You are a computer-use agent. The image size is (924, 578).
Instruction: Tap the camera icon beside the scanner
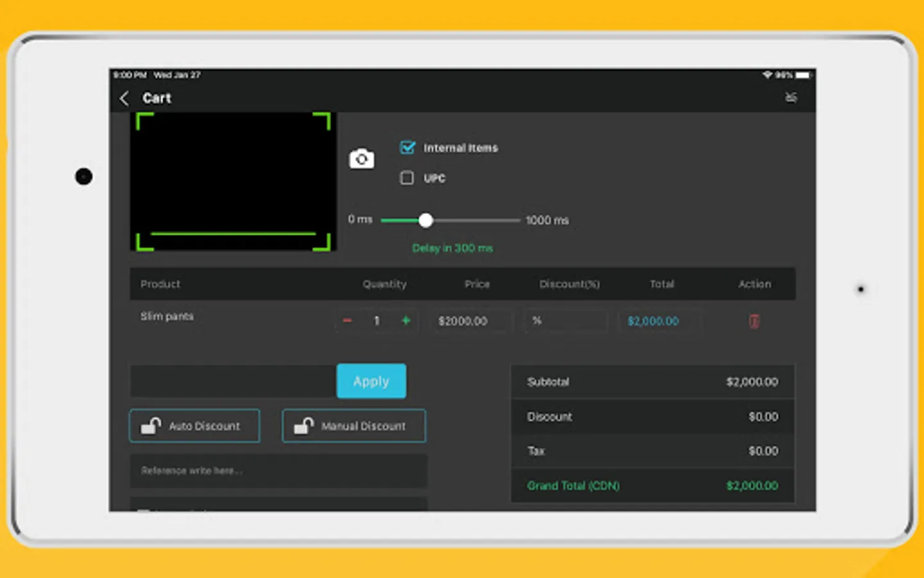(362, 159)
